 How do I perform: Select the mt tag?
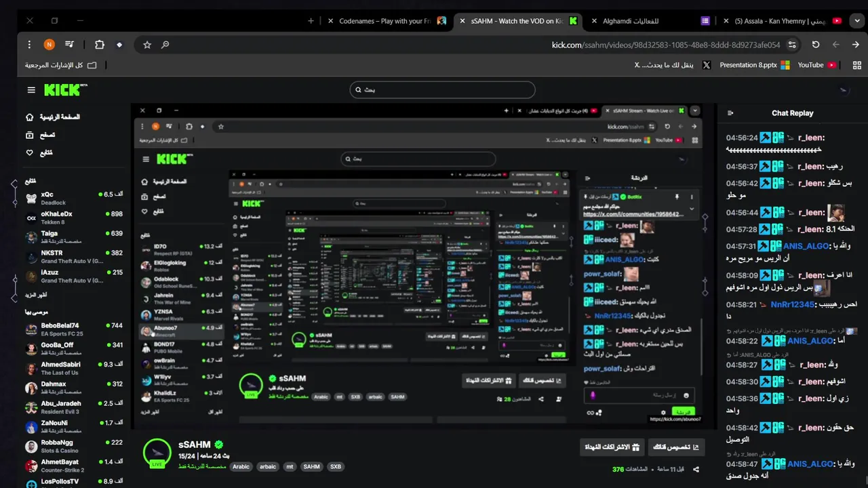tap(290, 466)
